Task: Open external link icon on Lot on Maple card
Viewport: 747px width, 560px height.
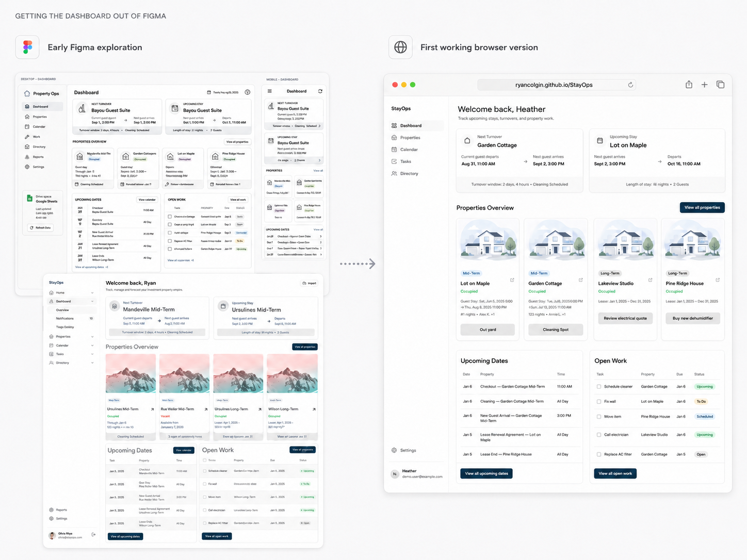Action: (x=512, y=280)
